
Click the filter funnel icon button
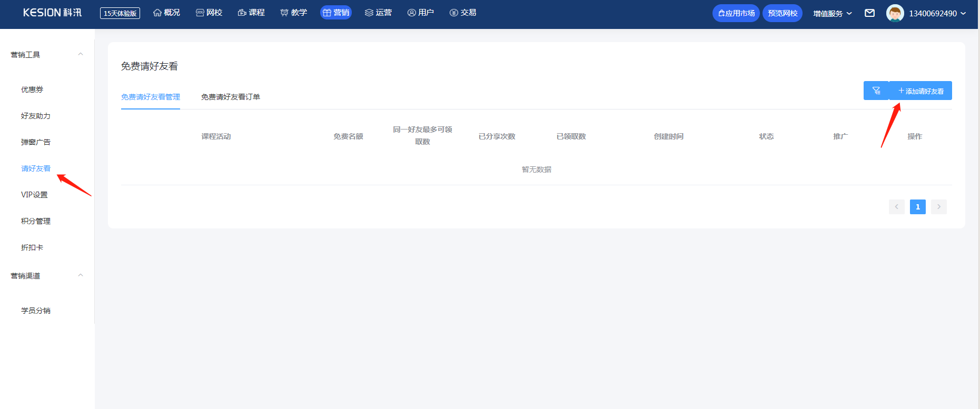(x=876, y=91)
